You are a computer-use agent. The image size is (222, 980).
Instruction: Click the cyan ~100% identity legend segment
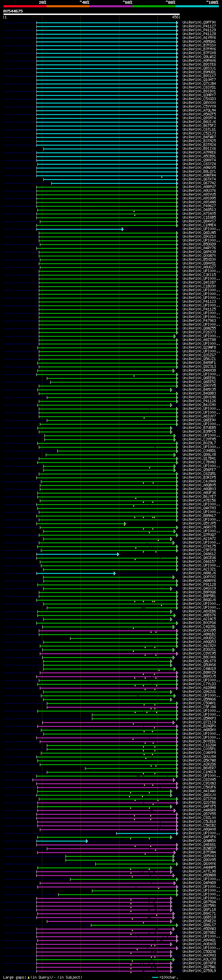(x=197, y=6)
